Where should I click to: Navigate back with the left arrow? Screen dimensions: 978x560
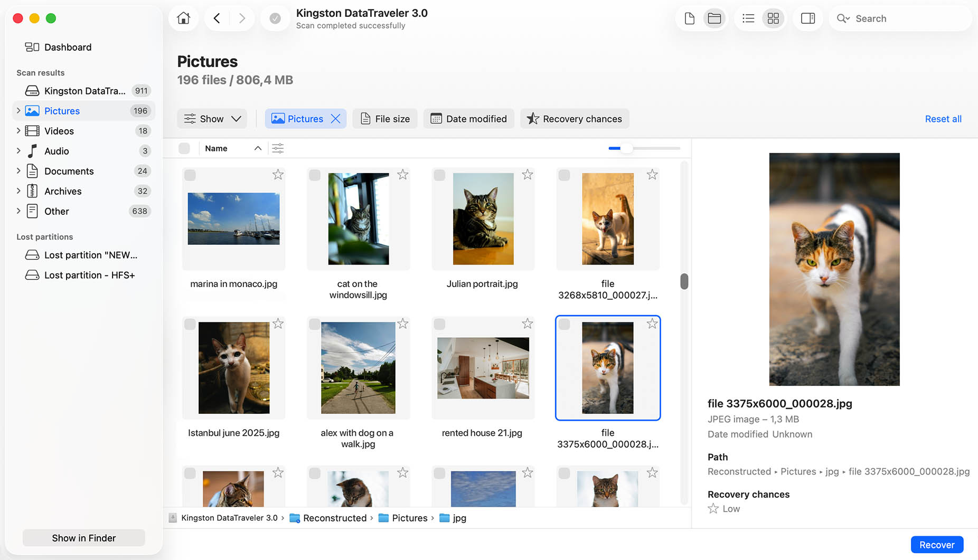click(217, 18)
